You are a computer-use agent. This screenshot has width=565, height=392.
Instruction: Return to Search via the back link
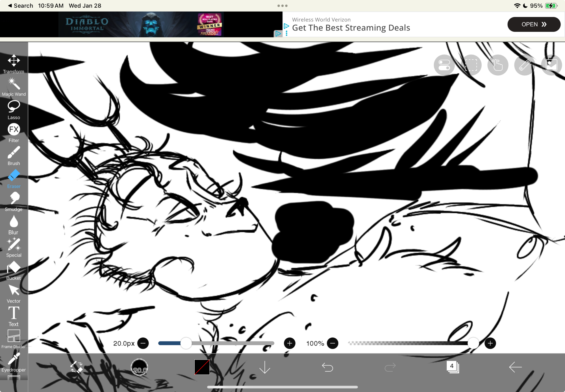20,6
